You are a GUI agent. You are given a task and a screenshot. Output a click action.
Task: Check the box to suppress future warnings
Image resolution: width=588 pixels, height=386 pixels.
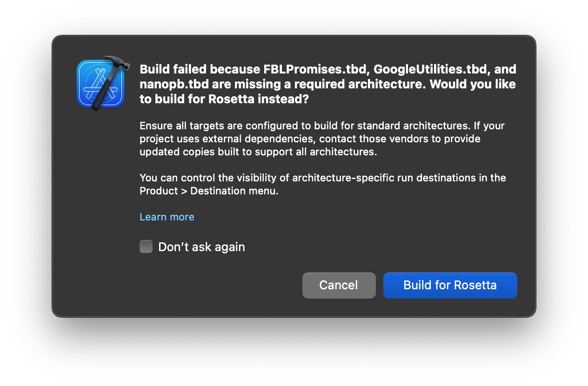pyautogui.click(x=146, y=246)
